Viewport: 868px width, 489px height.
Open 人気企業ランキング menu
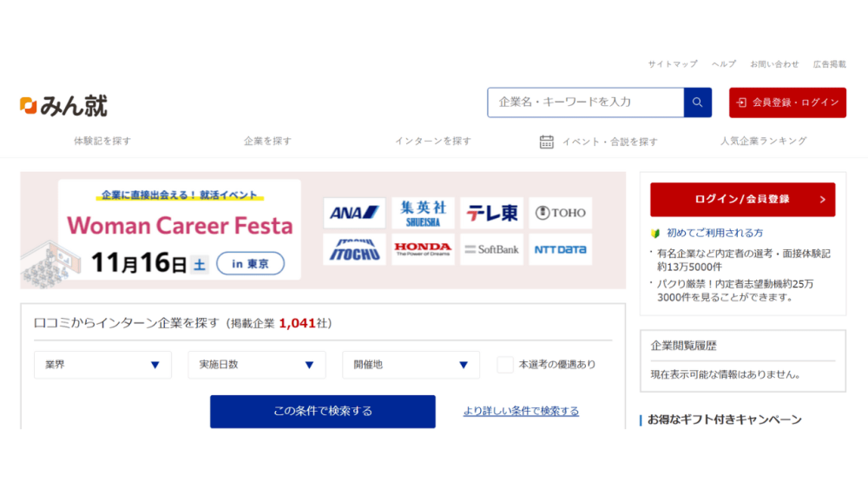point(763,142)
